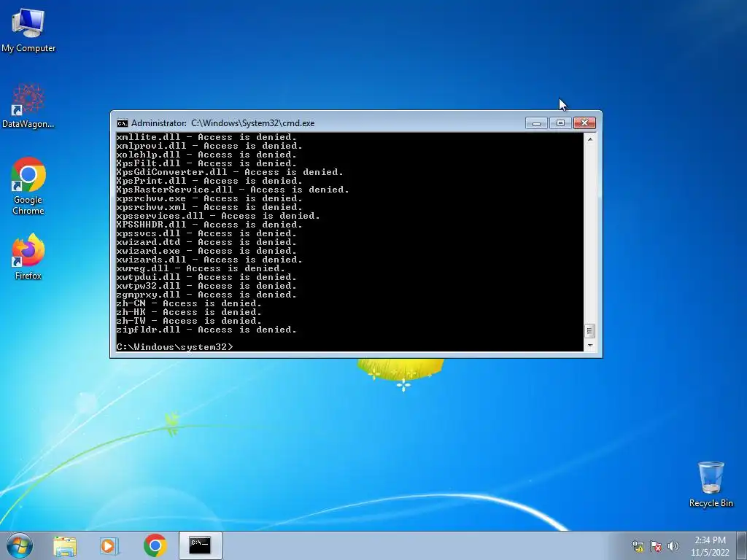Click the xmlprovi.dll output line
This screenshot has height=560, width=747.
coord(209,146)
